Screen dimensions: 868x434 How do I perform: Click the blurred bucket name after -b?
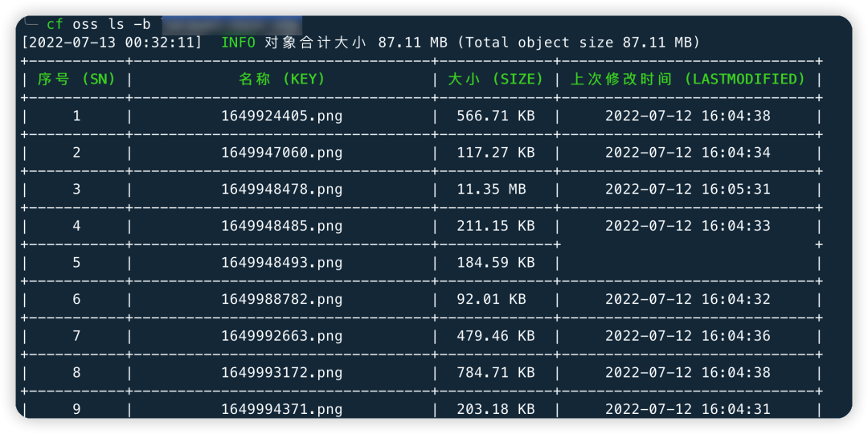pos(232,24)
